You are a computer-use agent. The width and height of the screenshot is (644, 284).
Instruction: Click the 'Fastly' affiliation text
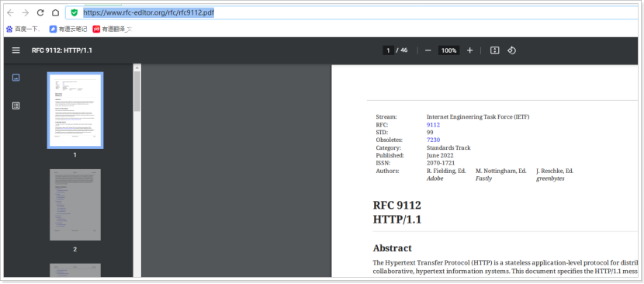484,178
